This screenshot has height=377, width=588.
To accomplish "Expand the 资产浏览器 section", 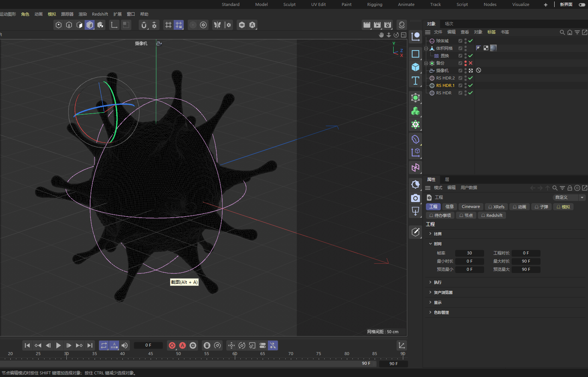I will 430,292.
